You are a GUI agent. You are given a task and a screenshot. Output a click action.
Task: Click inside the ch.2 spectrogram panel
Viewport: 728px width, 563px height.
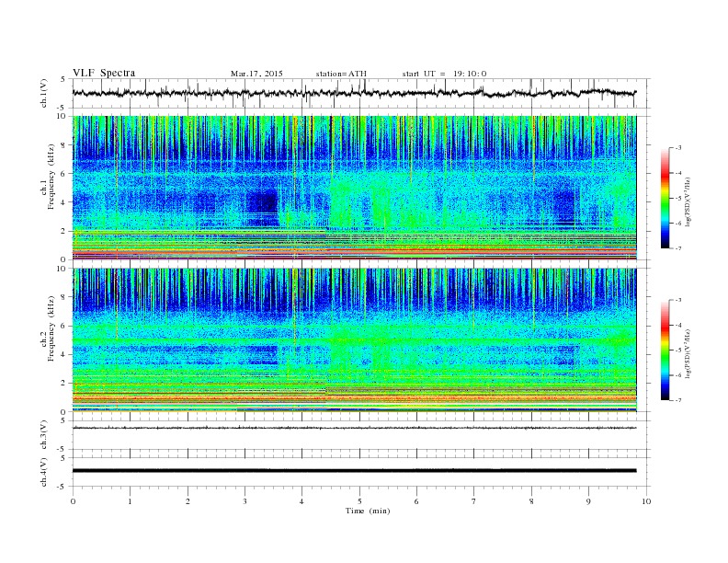click(x=354, y=340)
